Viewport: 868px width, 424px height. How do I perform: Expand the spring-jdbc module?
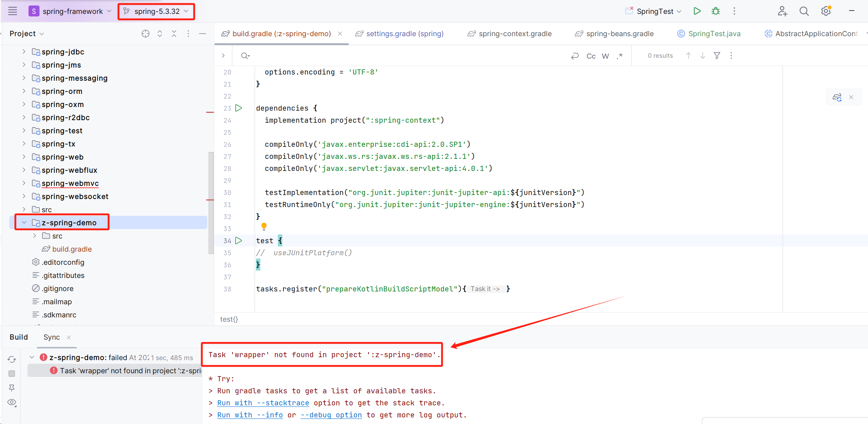pos(24,52)
